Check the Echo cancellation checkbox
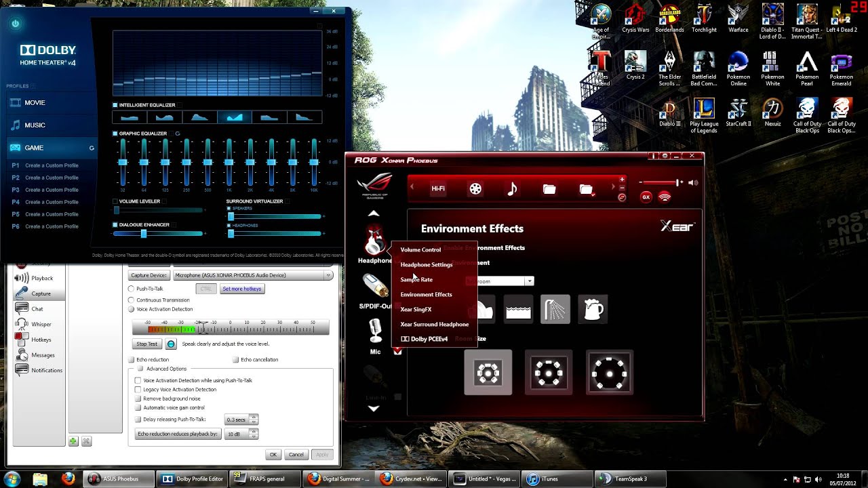 [236, 359]
